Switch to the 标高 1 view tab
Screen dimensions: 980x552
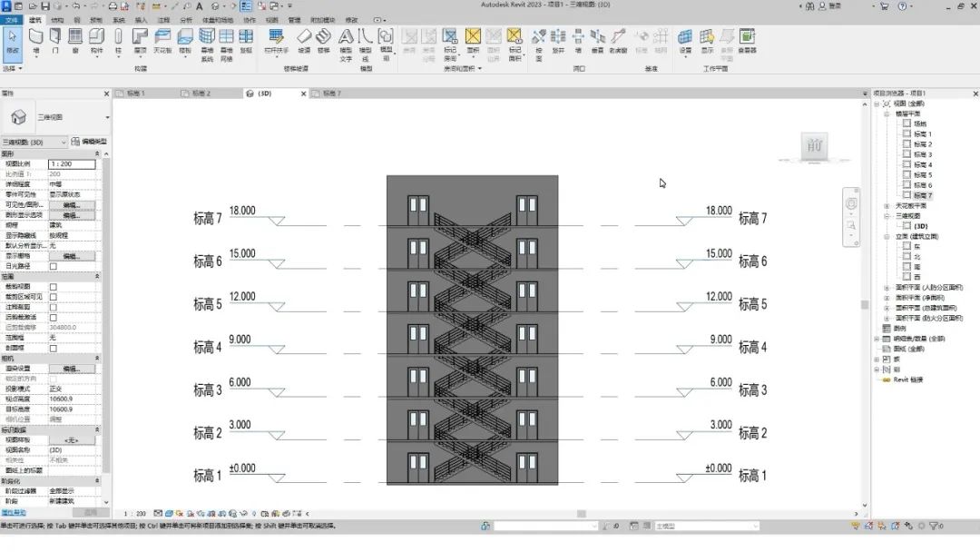coord(135,94)
